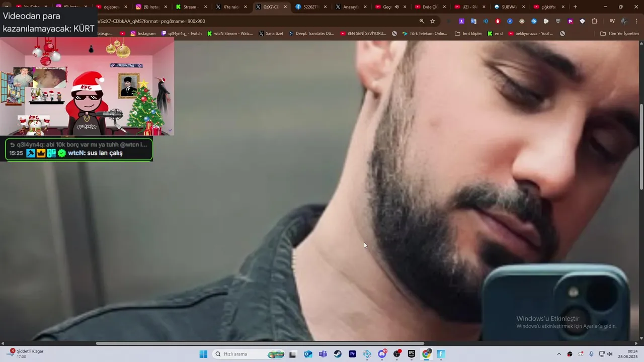This screenshot has width=644, height=362.
Task: Open the Sana özel bookmark
Action: 271,34
